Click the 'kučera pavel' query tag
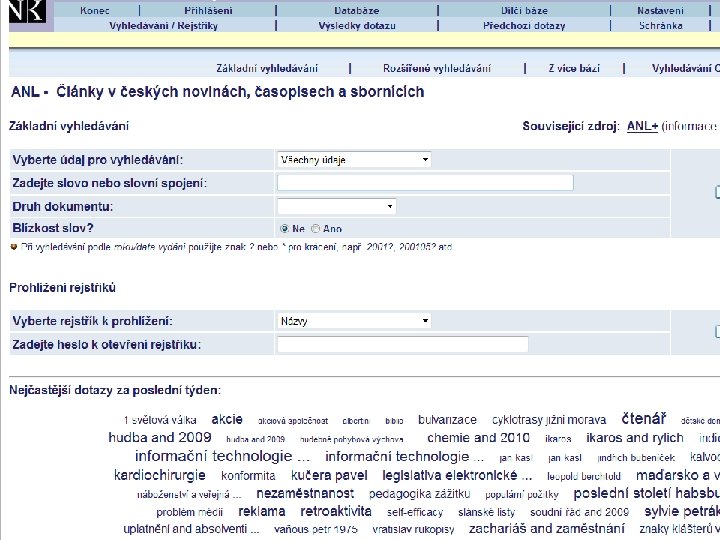 coord(329,475)
